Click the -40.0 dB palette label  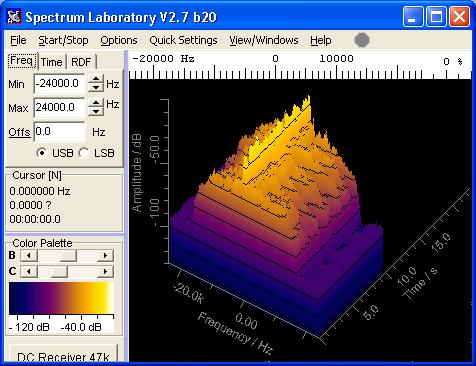[x=81, y=327]
